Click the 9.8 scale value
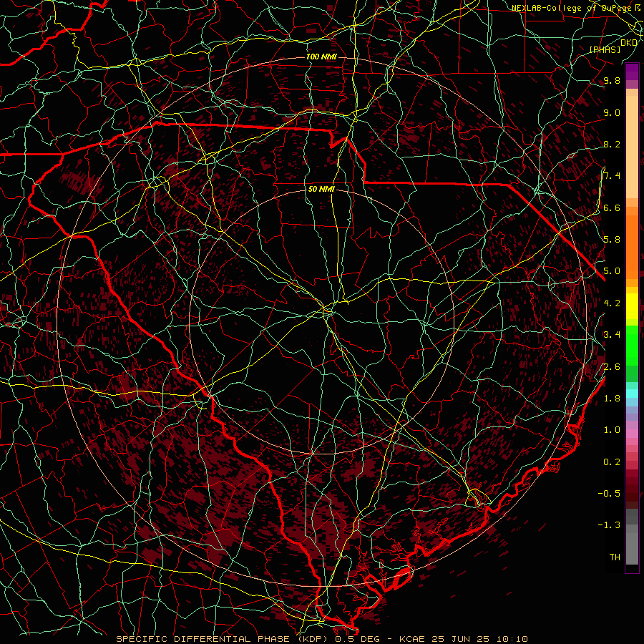Image resolution: width=644 pixels, height=644 pixels. click(612, 81)
